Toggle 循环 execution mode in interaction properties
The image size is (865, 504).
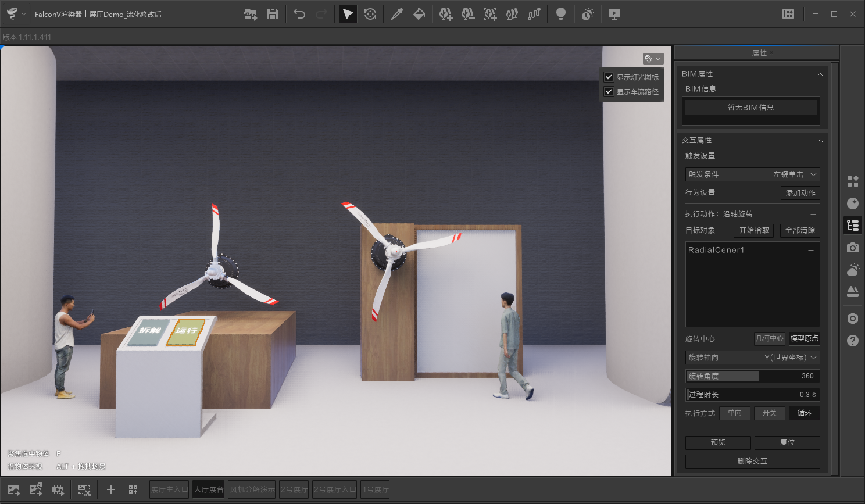[x=804, y=413]
